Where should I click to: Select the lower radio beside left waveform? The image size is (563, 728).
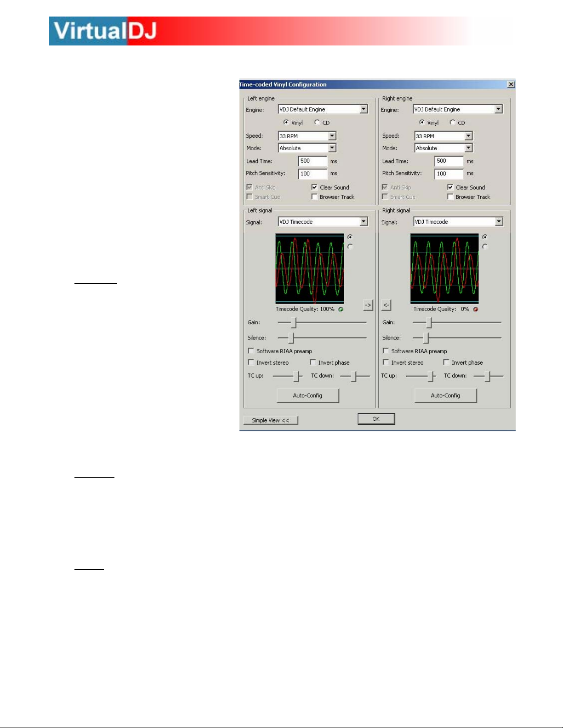click(x=350, y=247)
